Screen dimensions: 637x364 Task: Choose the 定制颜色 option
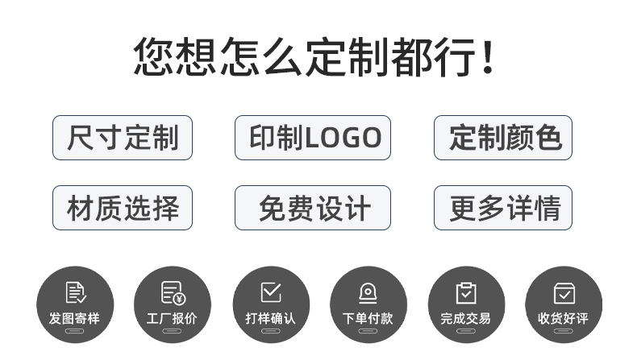pyautogui.click(x=503, y=138)
